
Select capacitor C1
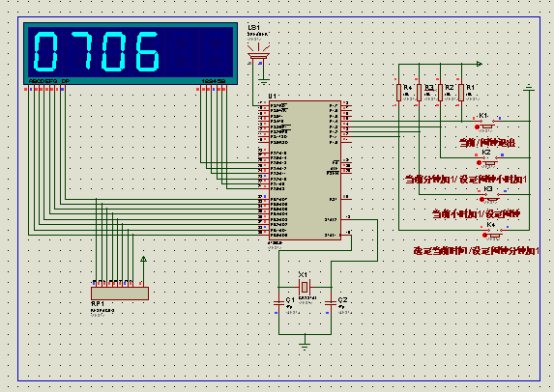pos(279,303)
